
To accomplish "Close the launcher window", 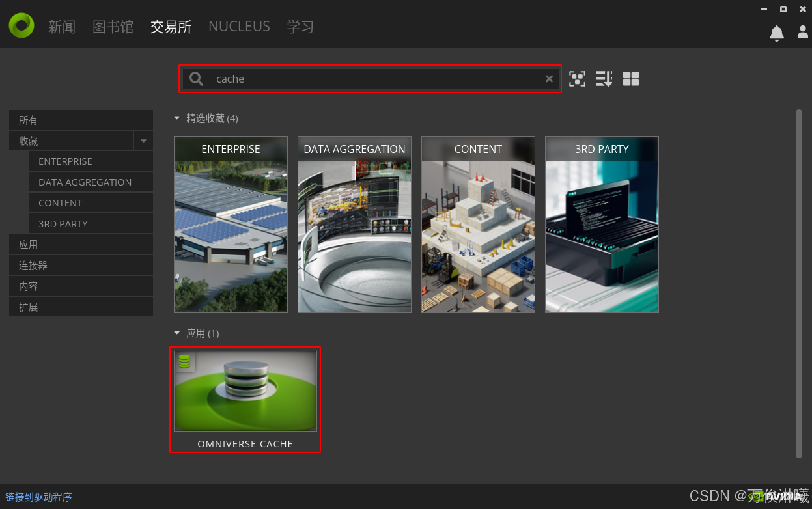I will [803, 9].
